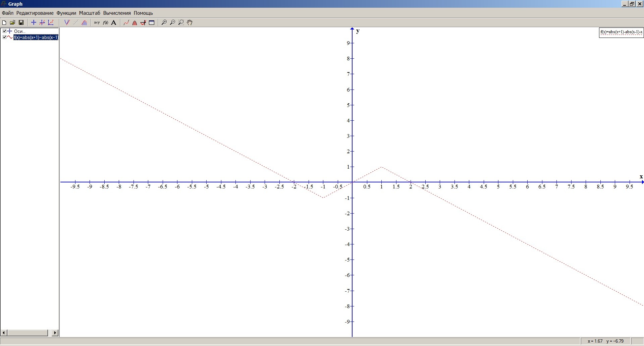This screenshot has height=346, width=644.
Task: Click the function legend box on the graph
Action: tap(621, 32)
